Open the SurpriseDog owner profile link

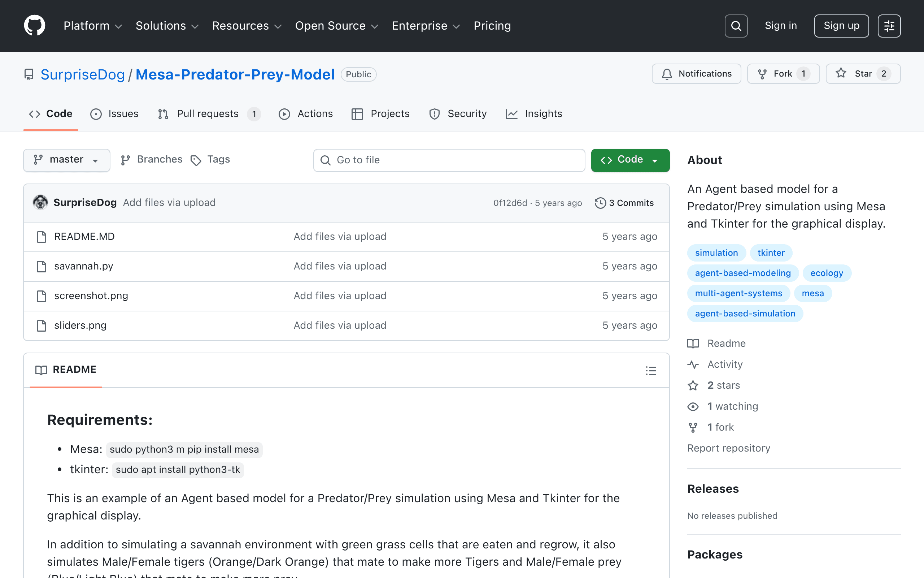point(83,74)
